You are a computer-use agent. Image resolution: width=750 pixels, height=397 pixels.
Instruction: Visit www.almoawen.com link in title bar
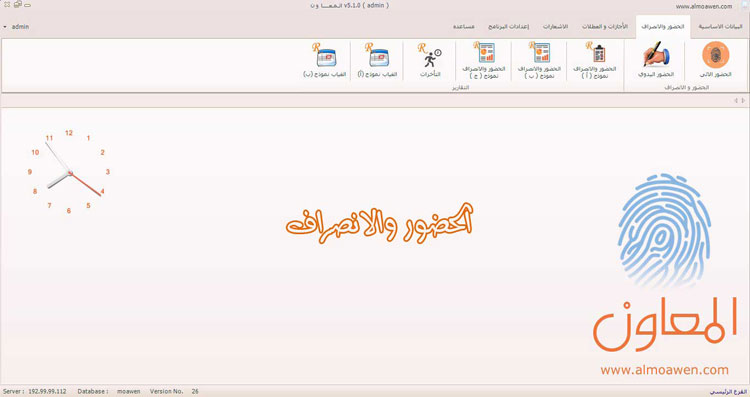(x=704, y=7)
